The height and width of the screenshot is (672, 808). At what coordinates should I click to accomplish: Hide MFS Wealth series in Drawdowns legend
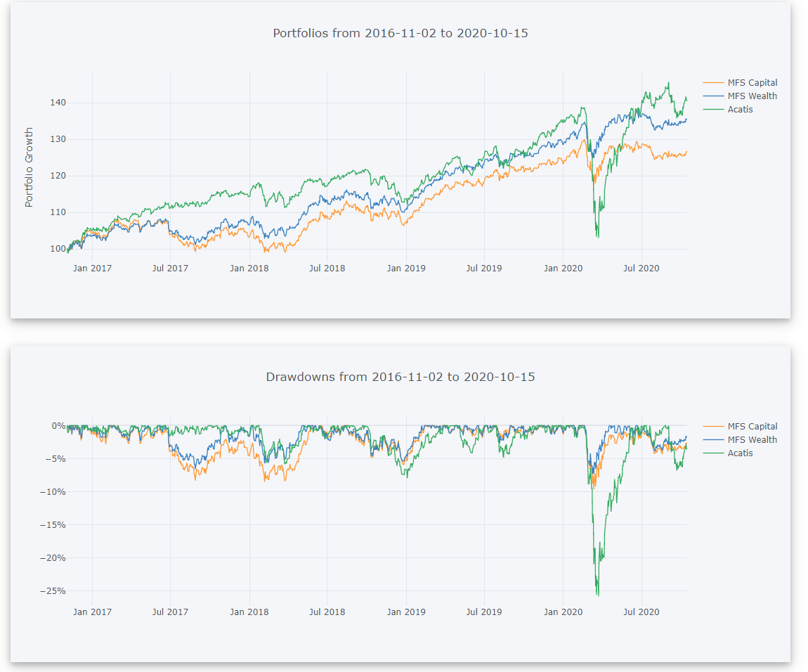[752, 440]
